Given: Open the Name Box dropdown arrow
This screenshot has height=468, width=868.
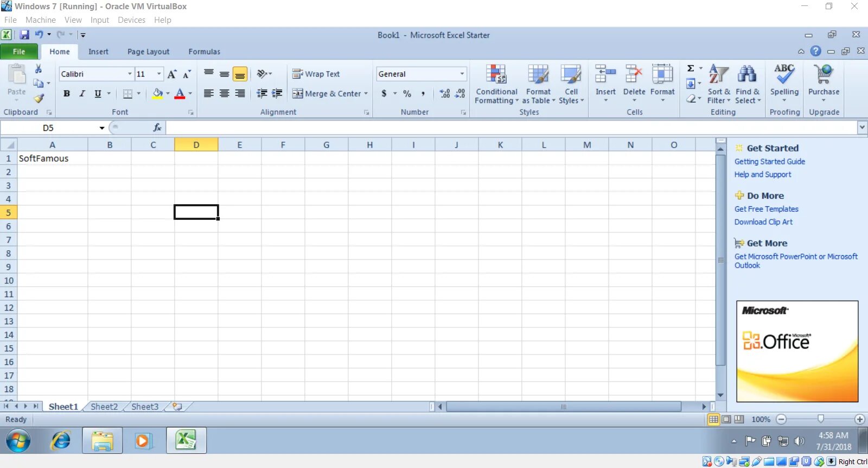Looking at the screenshot, I should click(x=101, y=128).
